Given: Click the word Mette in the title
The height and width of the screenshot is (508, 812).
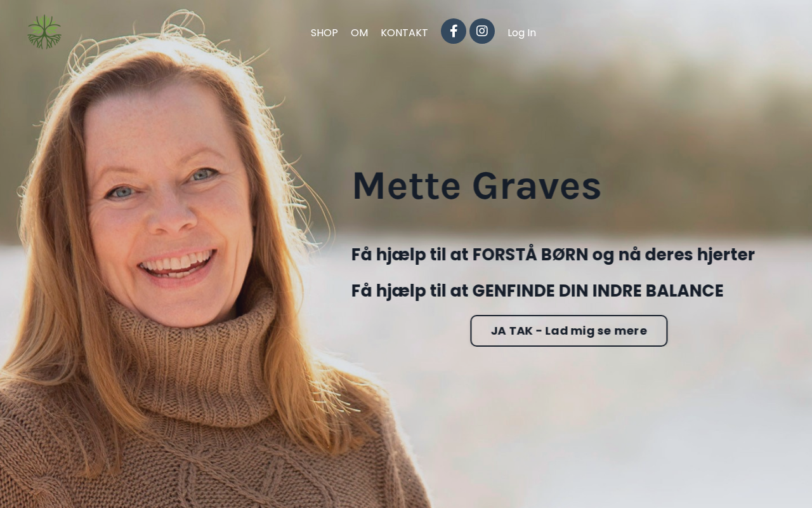Looking at the screenshot, I should click(406, 186).
